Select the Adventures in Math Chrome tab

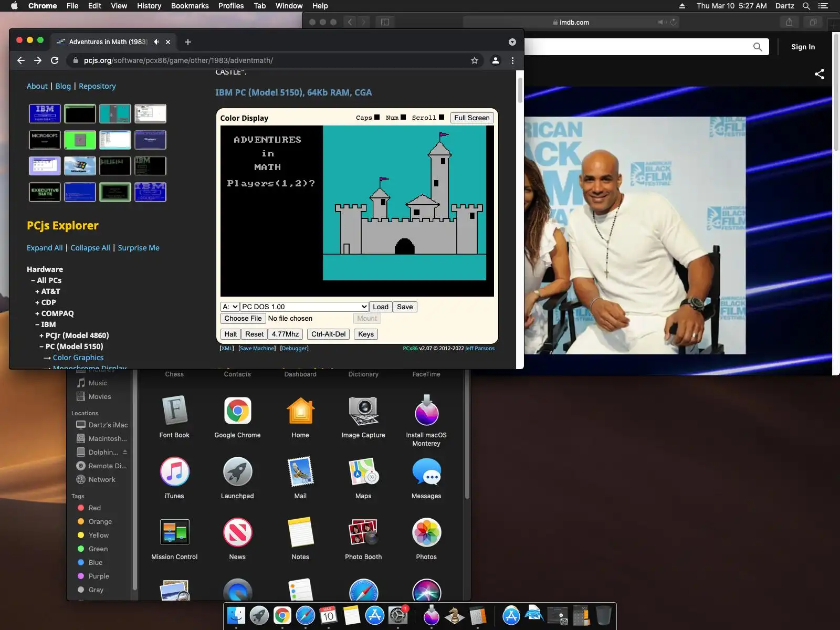tap(108, 42)
